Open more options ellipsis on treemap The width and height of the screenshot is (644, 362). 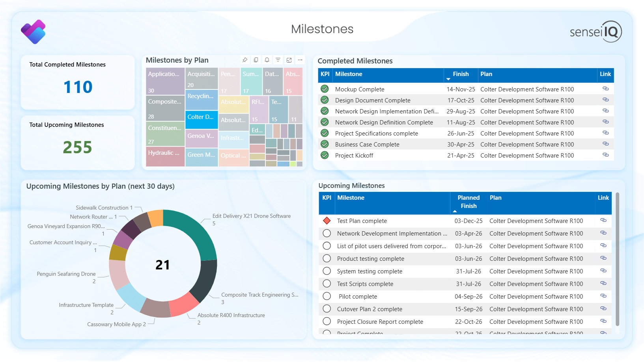tap(300, 60)
